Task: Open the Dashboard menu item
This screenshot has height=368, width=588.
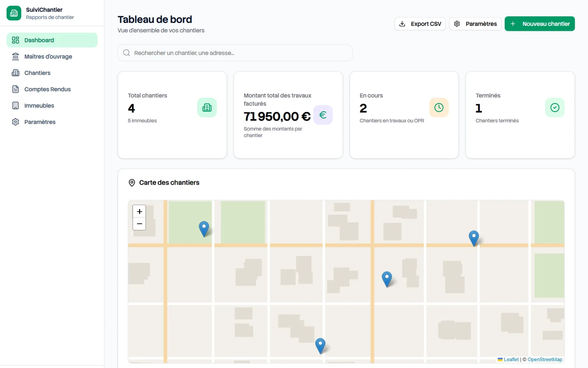Action: [52, 40]
